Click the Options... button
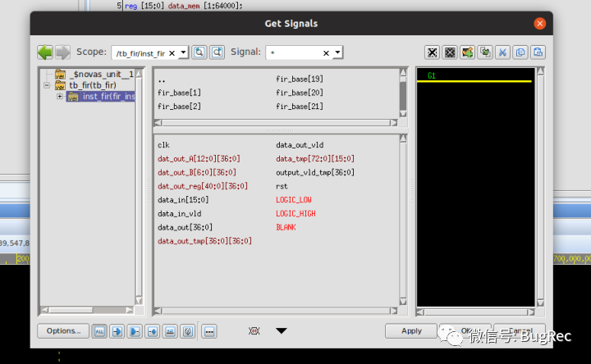The width and height of the screenshot is (591, 364). [x=63, y=331]
